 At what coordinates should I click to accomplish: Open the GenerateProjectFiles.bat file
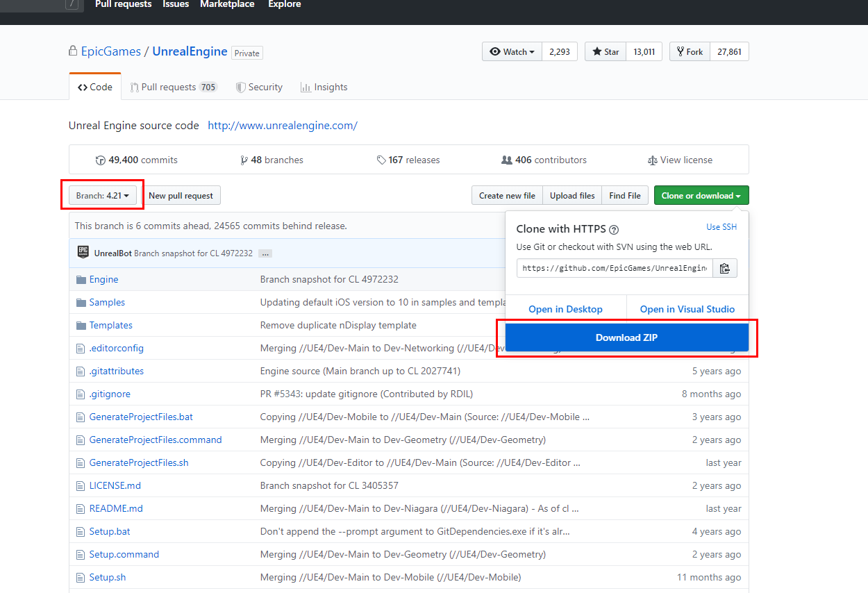[x=141, y=417]
